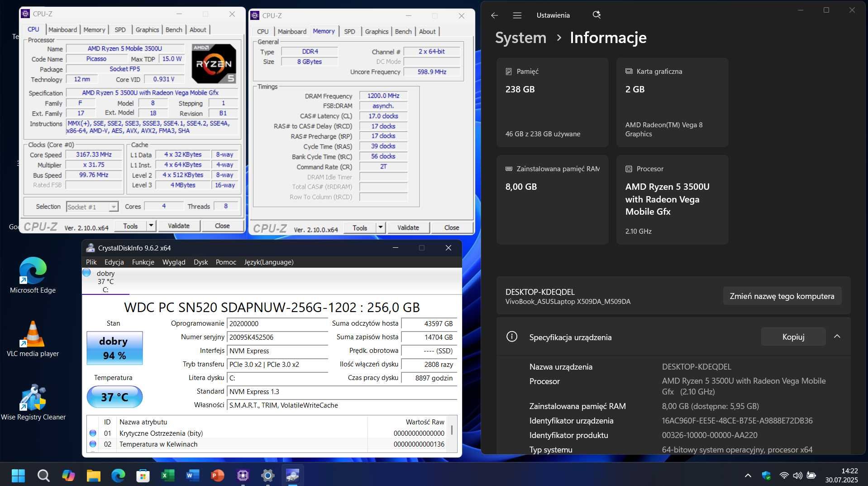
Task: Open Windows Security tray icon
Action: coord(766,475)
